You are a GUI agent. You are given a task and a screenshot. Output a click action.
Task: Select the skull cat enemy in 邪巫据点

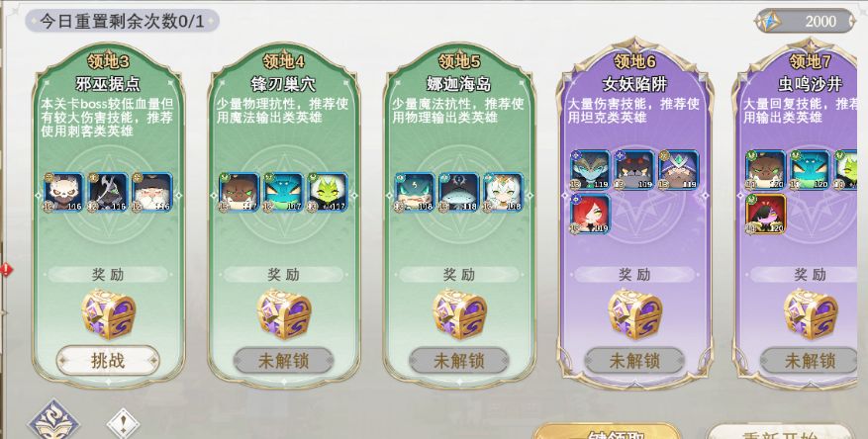[x=63, y=193]
